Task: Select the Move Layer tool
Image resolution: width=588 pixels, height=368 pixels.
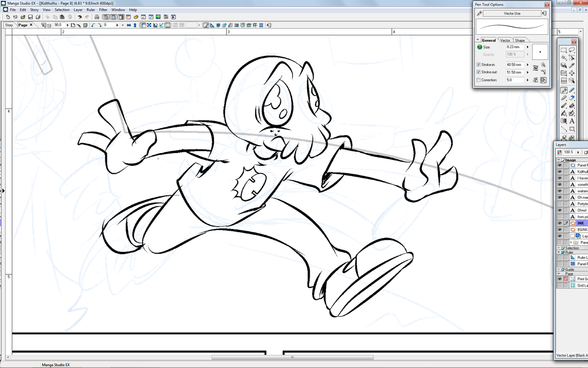Action: 572,73
